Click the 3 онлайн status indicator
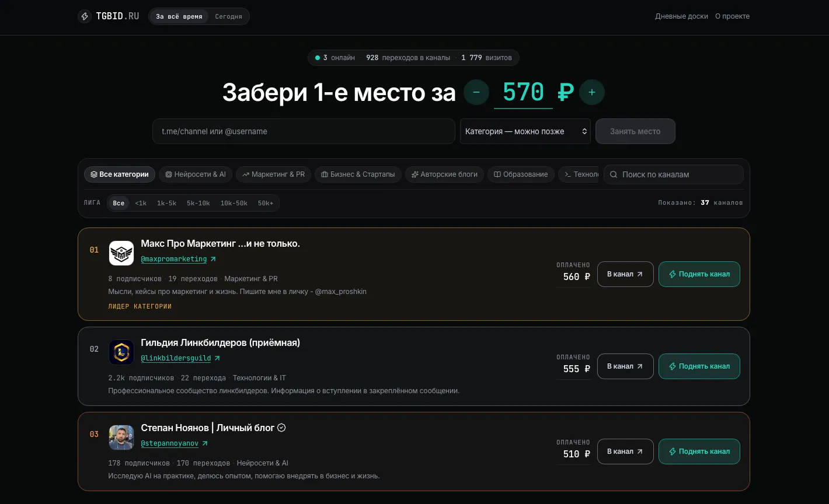The height and width of the screenshot is (504, 829). (335, 58)
